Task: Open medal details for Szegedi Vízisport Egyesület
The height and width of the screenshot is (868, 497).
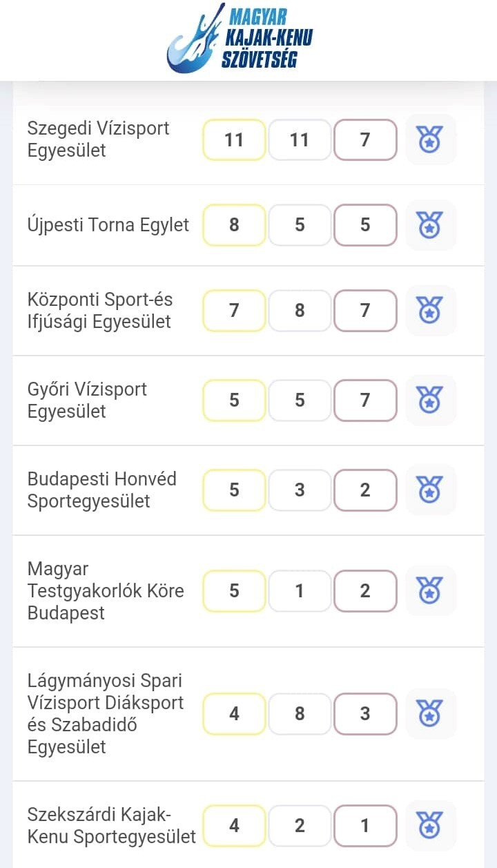Action: [430, 140]
